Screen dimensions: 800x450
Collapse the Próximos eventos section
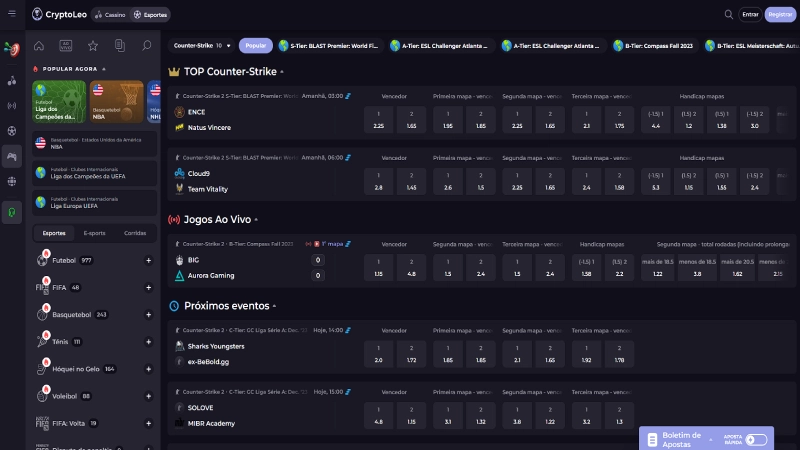pyautogui.click(x=274, y=306)
